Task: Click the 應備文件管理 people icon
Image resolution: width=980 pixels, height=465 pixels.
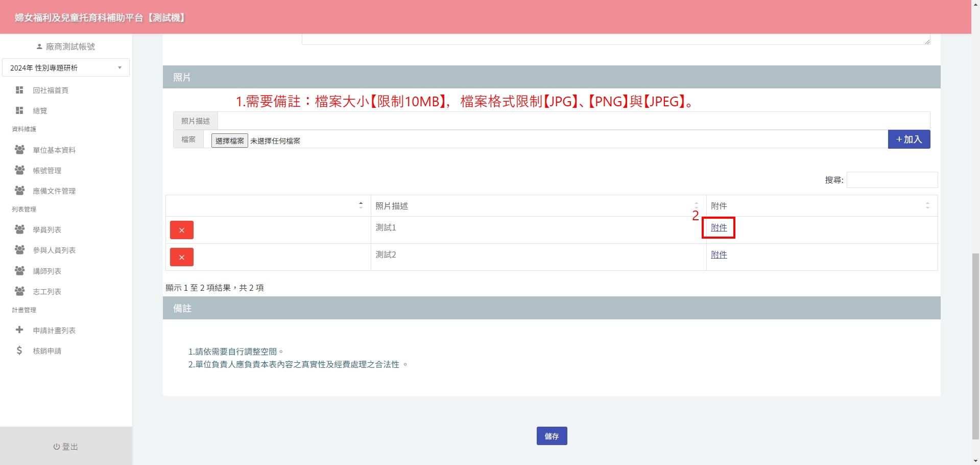Action: (x=19, y=191)
